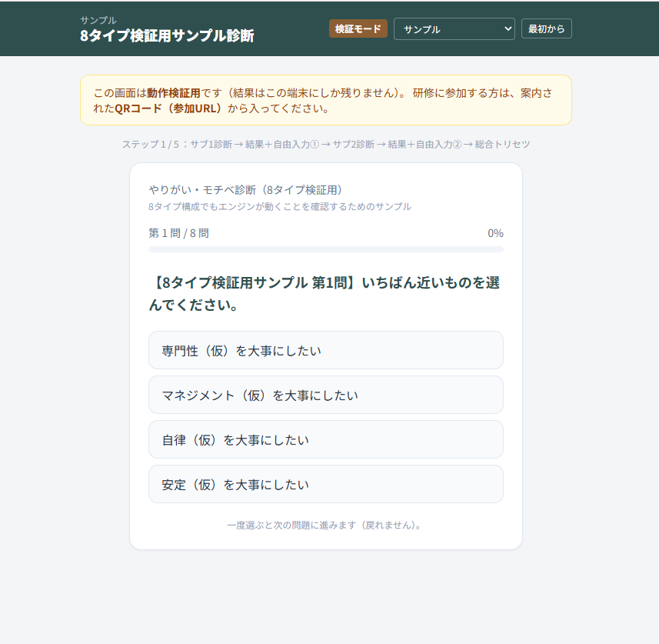This screenshot has height=644, width=659.
Task: Click the やりがい・モチベ診断 heading
Action: pyautogui.click(x=246, y=190)
